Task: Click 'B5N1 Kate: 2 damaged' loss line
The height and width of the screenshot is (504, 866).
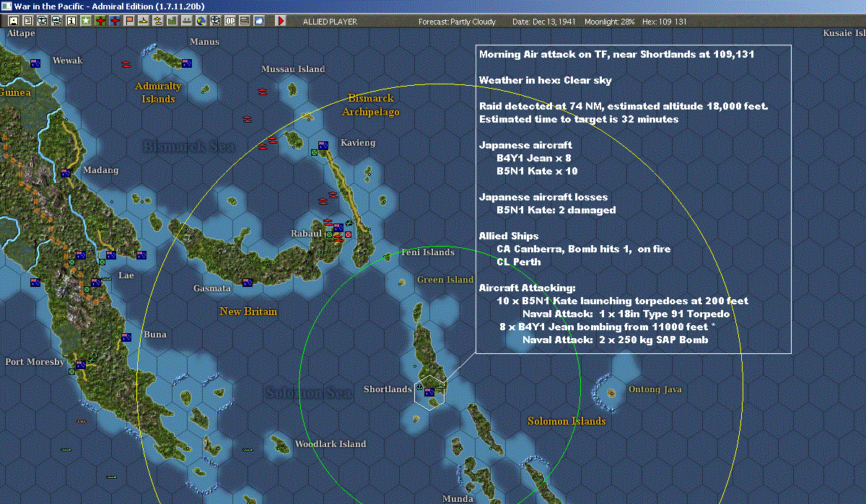Action: click(x=556, y=210)
